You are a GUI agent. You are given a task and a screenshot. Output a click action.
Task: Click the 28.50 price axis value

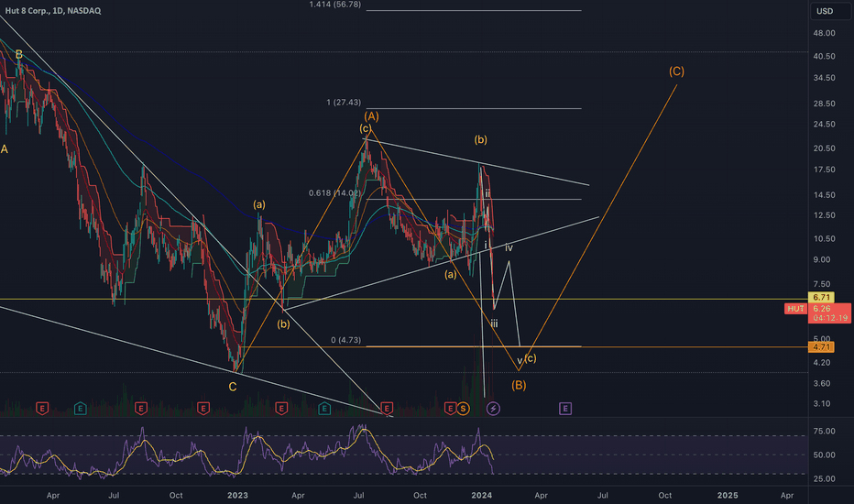click(824, 104)
